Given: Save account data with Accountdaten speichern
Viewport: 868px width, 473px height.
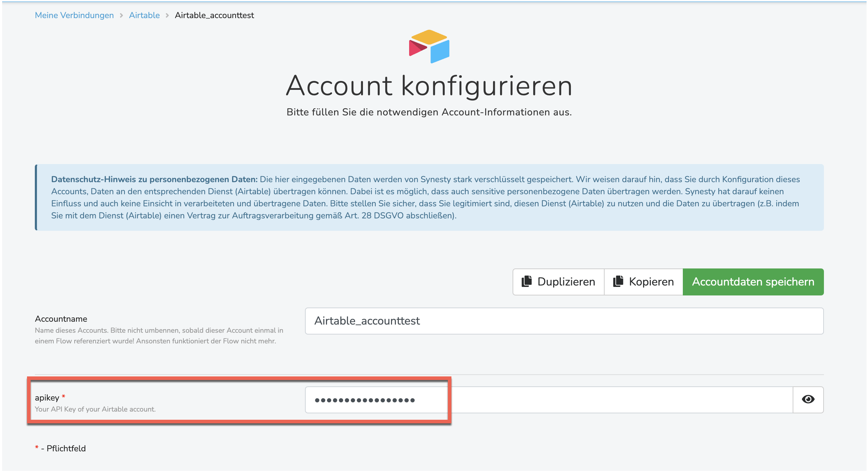Looking at the screenshot, I should click(x=753, y=282).
